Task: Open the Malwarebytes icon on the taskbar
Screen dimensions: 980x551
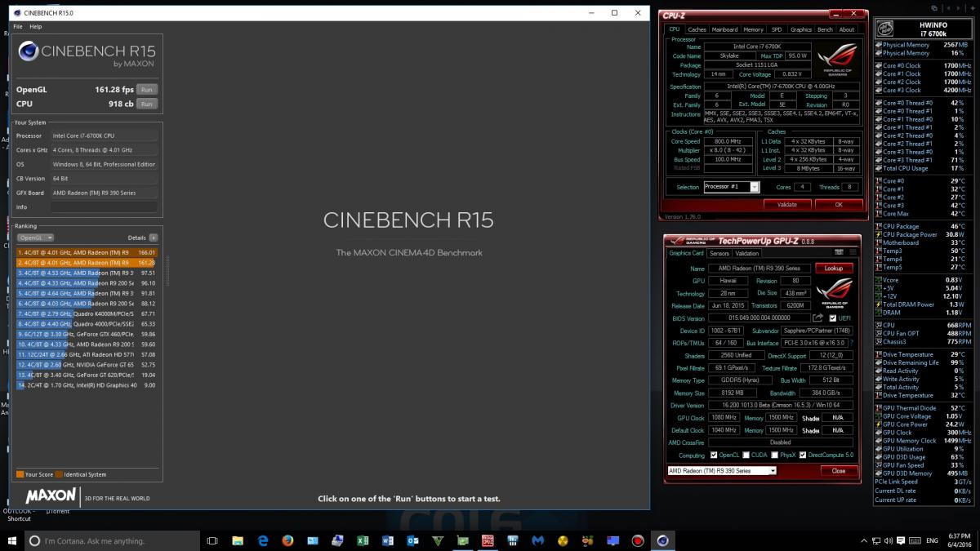Action: tap(537, 540)
